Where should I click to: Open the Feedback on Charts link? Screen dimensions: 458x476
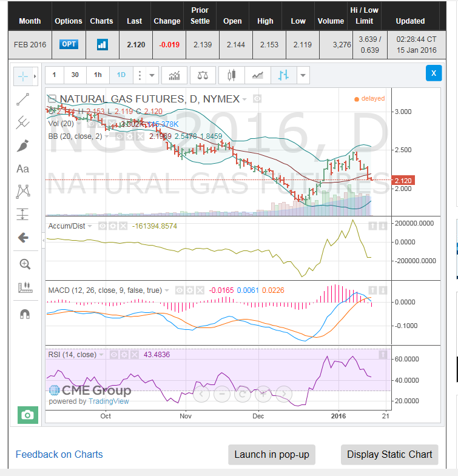tap(59, 454)
